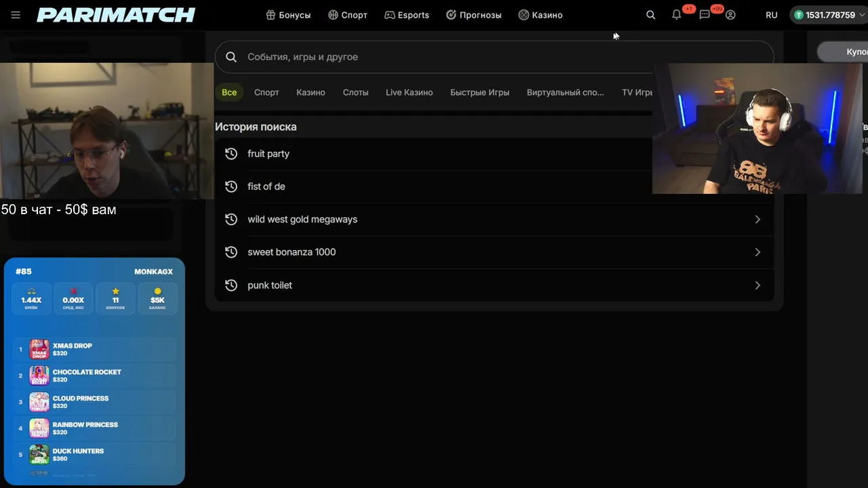Open the search magnifier in the header
The image size is (868, 488).
click(651, 15)
